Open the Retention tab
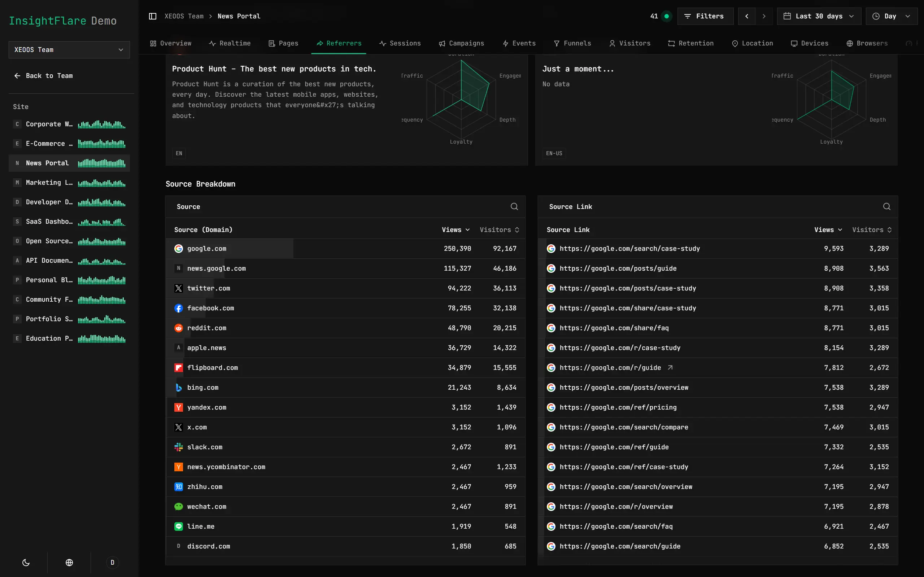Image resolution: width=924 pixels, height=577 pixels. pos(691,44)
